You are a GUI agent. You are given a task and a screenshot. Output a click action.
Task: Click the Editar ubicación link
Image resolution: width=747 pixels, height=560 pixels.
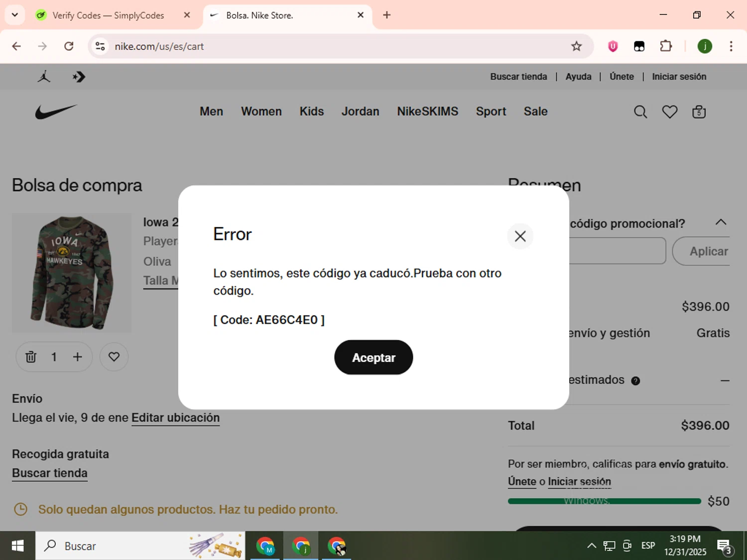tap(175, 418)
